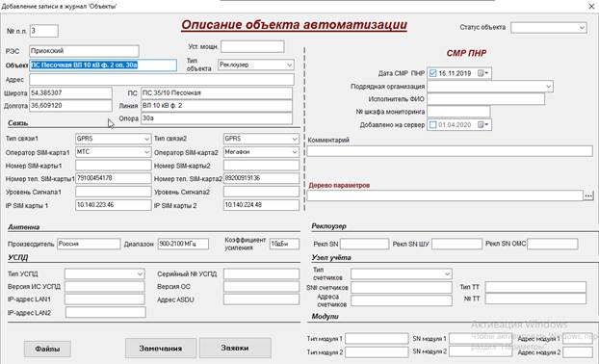
Task: Click the № шкафа мониторинга field
Action: click(x=458, y=112)
